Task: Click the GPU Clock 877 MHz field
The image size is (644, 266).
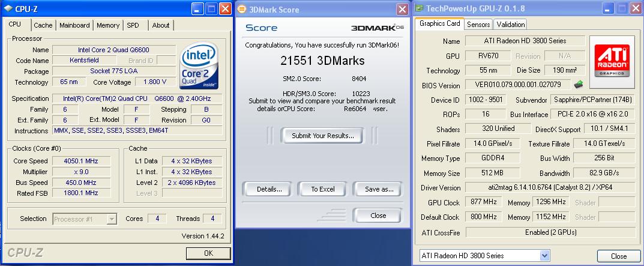Action: (x=483, y=202)
